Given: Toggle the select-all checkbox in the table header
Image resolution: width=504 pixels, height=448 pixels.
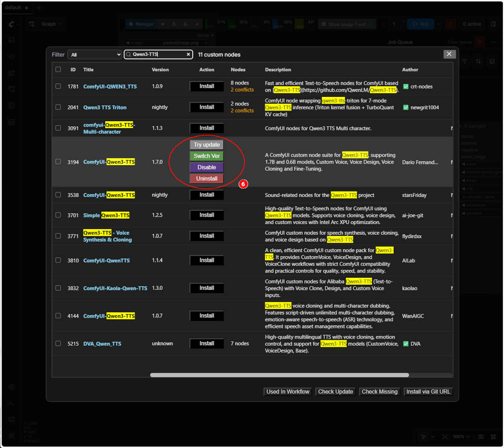Looking at the screenshot, I should pos(58,70).
